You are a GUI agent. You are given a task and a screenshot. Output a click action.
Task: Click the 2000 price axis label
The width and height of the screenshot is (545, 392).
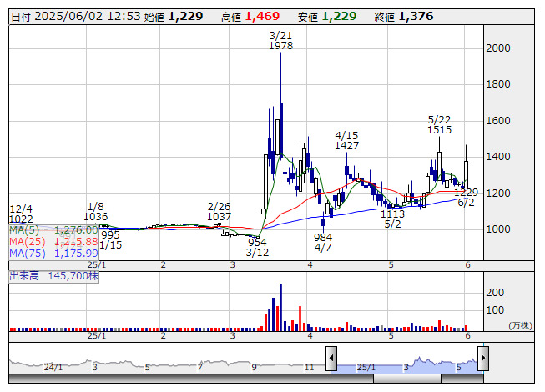tap(498, 48)
